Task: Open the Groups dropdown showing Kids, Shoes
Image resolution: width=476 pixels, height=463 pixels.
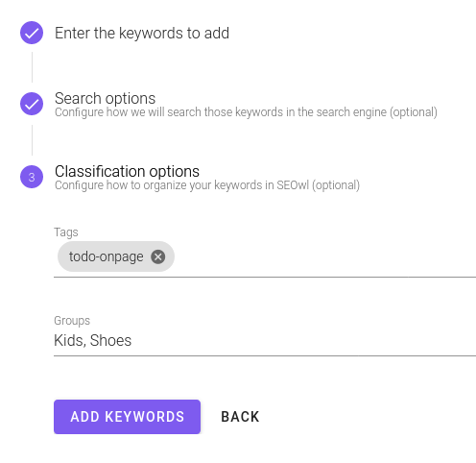Action: pyautogui.click(x=265, y=340)
